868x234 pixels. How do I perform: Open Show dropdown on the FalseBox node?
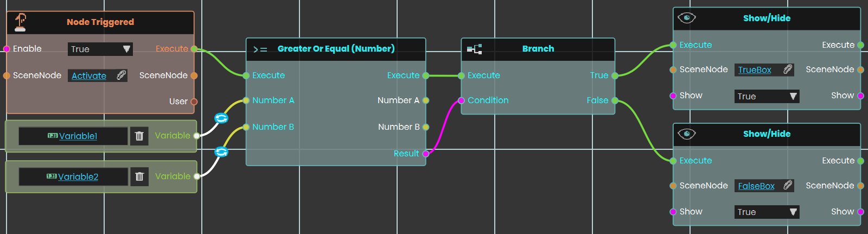point(767,212)
